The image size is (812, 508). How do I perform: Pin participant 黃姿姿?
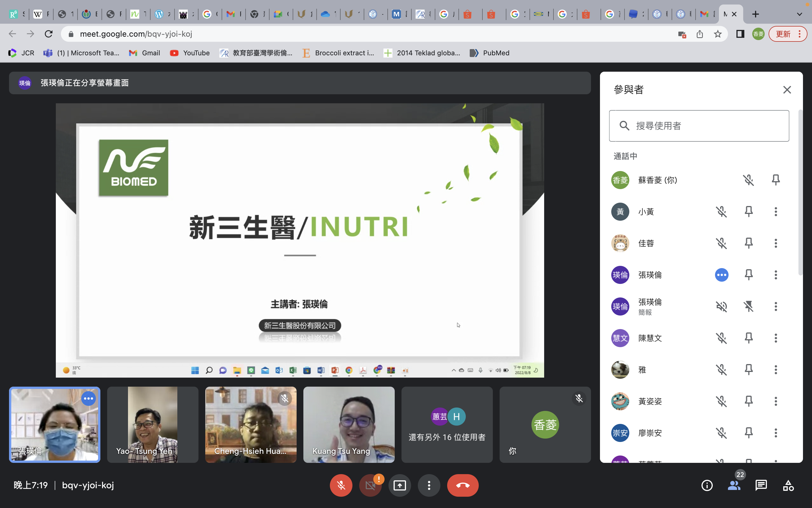749,401
